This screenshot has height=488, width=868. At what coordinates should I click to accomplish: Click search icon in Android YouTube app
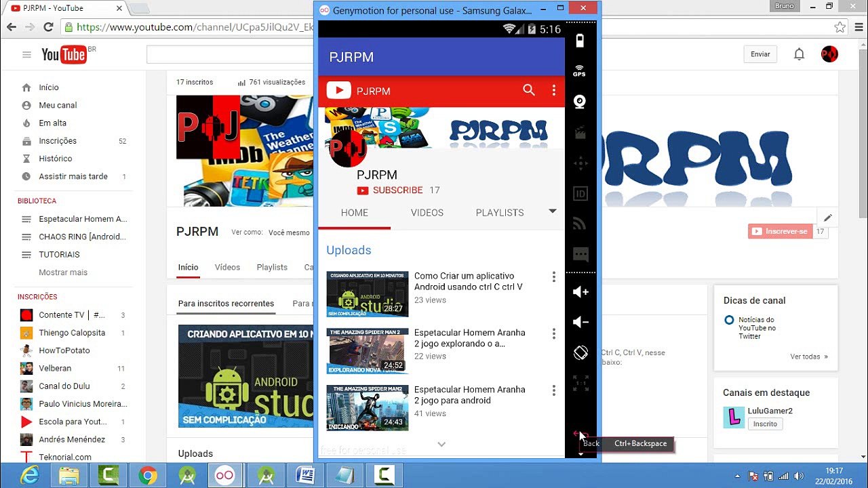[529, 90]
